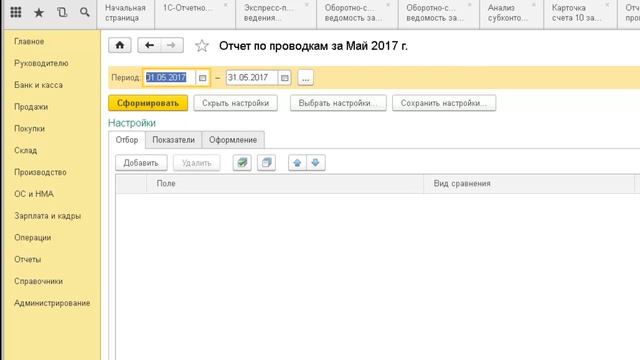
Task: Uncheck all filter rows icon
Action: (267, 163)
